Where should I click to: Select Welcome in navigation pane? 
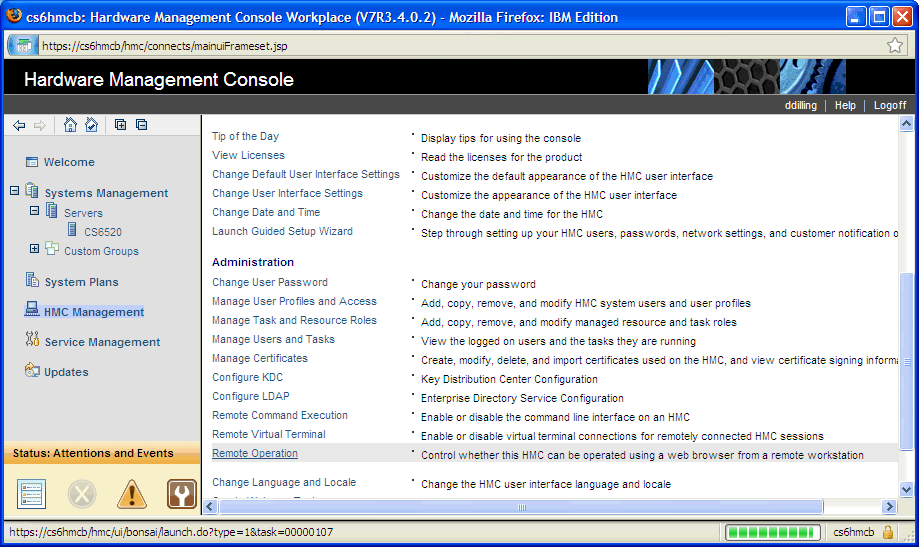click(x=69, y=162)
